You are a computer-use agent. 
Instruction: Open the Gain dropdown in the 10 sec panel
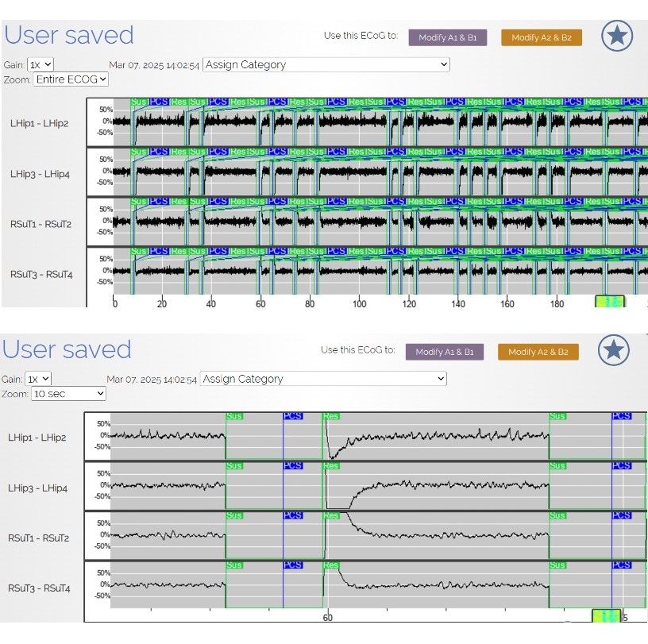coord(38,379)
